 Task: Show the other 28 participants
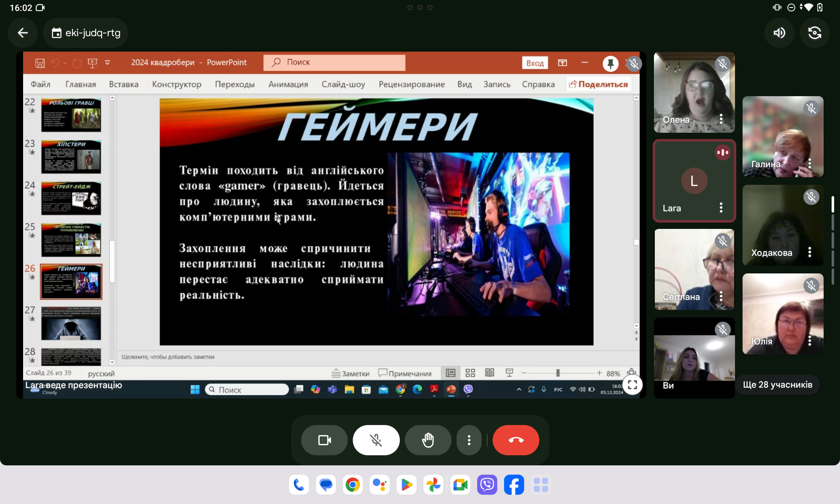pyautogui.click(x=777, y=385)
